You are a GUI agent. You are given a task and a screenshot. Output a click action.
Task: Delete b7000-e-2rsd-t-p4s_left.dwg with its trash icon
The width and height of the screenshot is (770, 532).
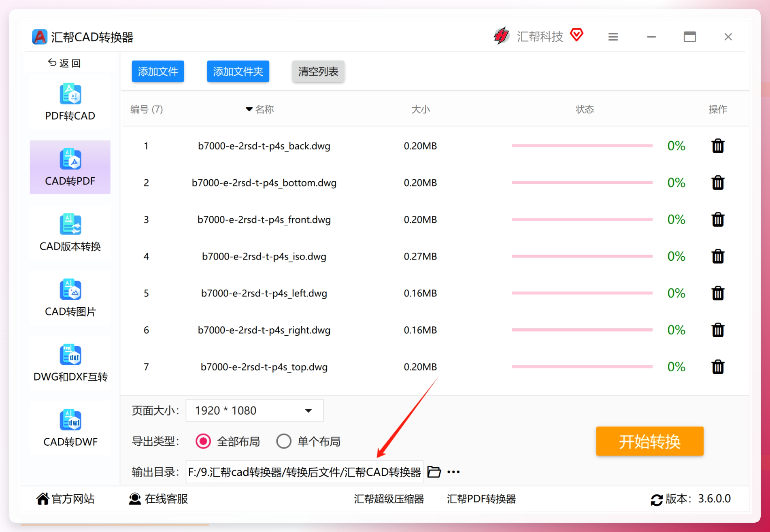[x=718, y=293]
